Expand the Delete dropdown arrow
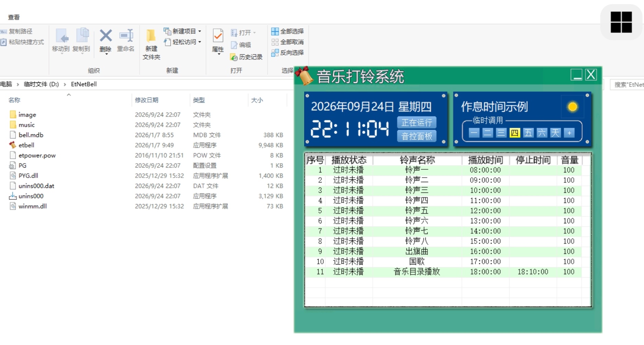Screen dimensions: 644x345 [x=106, y=54]
